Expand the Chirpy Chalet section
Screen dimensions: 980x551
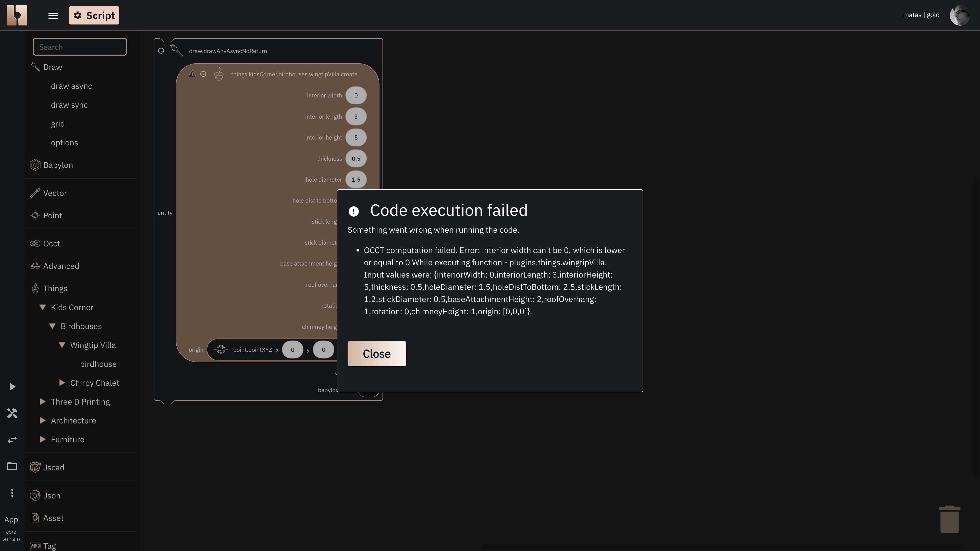click(62, 383)
